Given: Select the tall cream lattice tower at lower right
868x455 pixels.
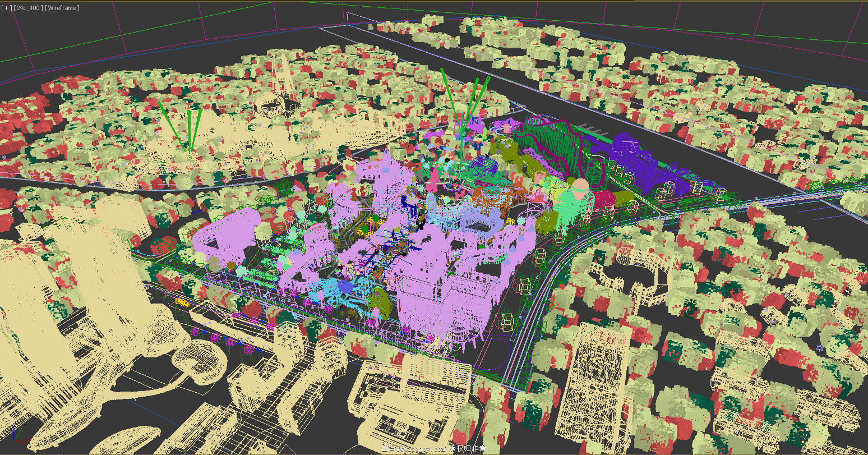Looking at the screenshot, I should tap(594, 382).
